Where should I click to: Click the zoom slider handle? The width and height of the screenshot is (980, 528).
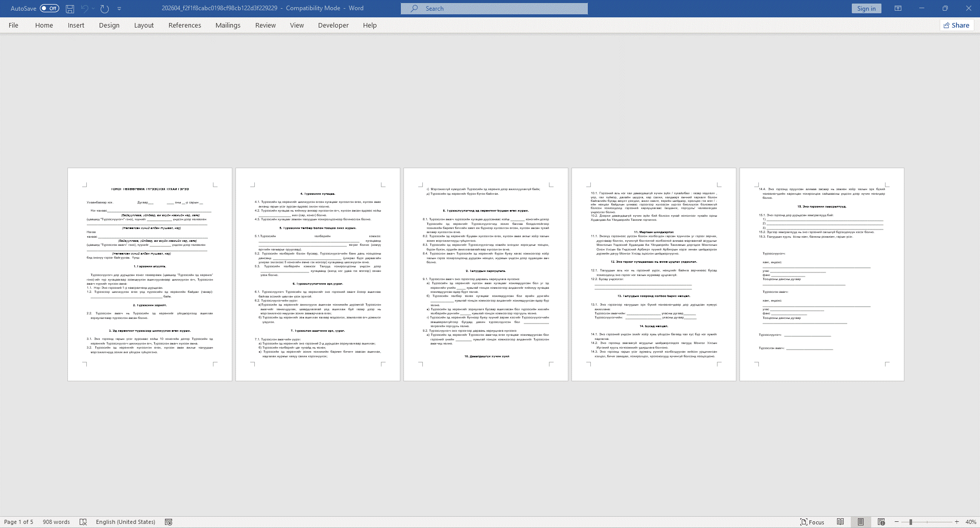(911, 522)
